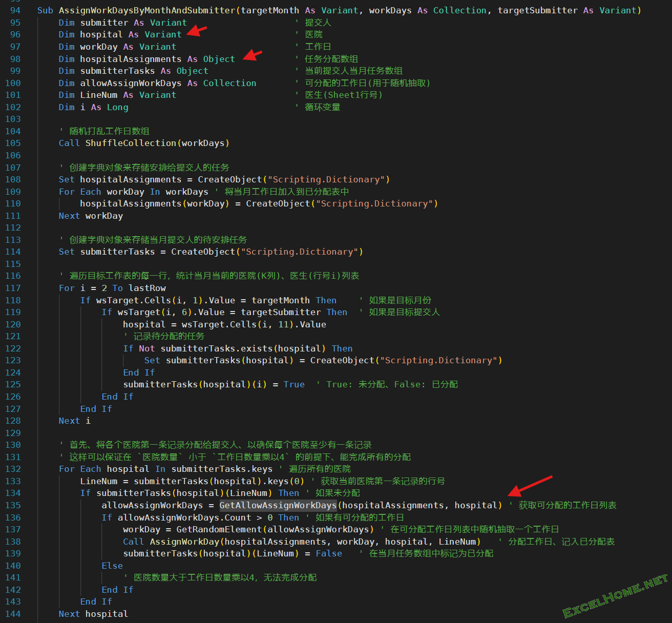Click Next workDay statement
This screenshot has width=672, height=623.
point(91,216)
